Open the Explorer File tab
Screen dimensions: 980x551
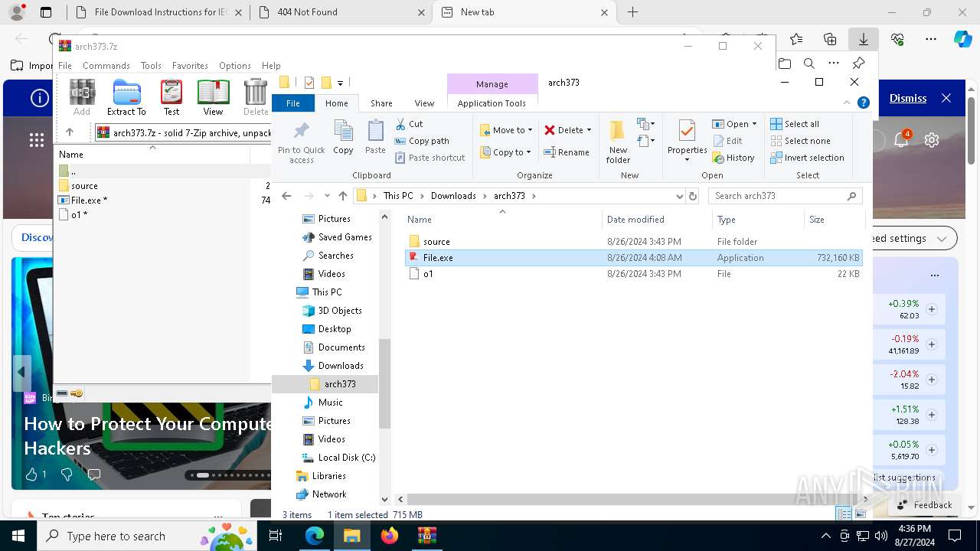coord(293,103)
